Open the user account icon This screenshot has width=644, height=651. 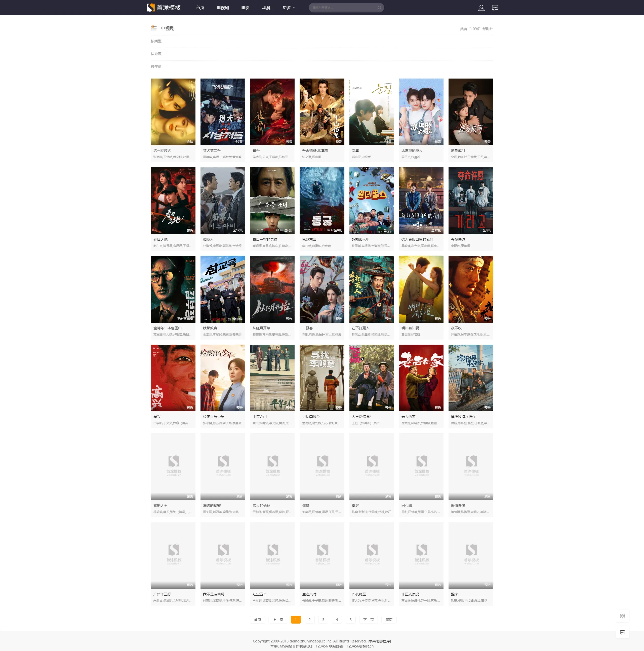(x=481, y=7)
